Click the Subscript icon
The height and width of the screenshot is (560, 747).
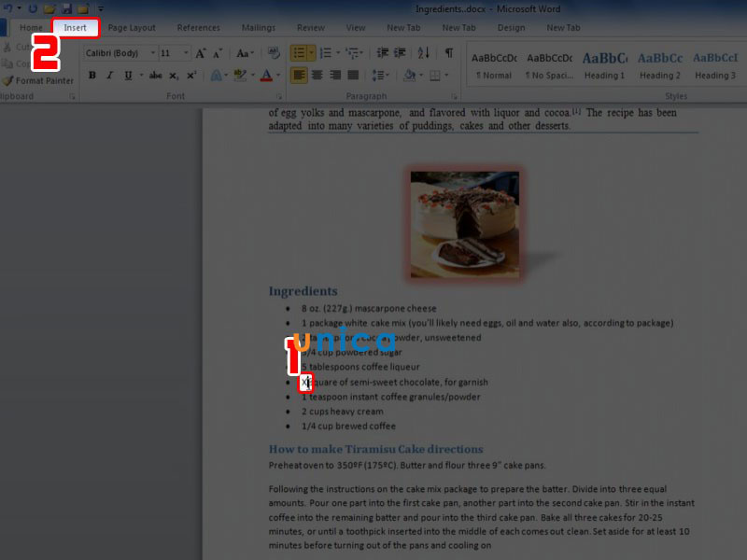pos(174,76)
